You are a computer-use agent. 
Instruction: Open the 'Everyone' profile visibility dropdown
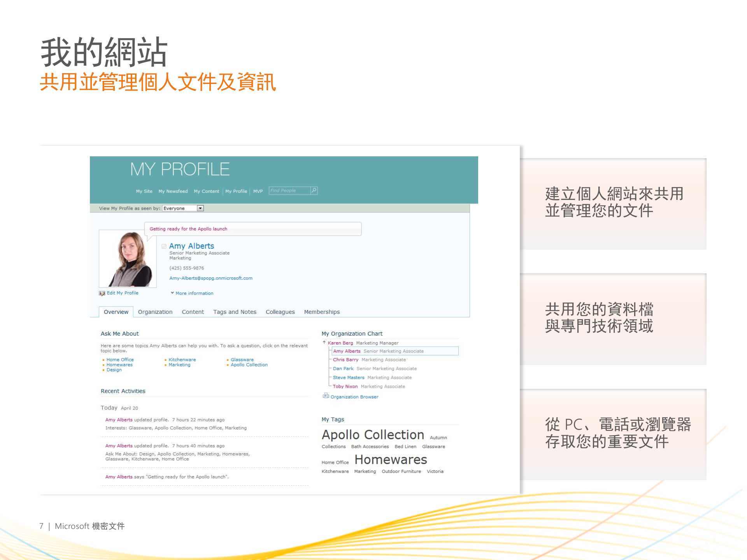point(200,208)
